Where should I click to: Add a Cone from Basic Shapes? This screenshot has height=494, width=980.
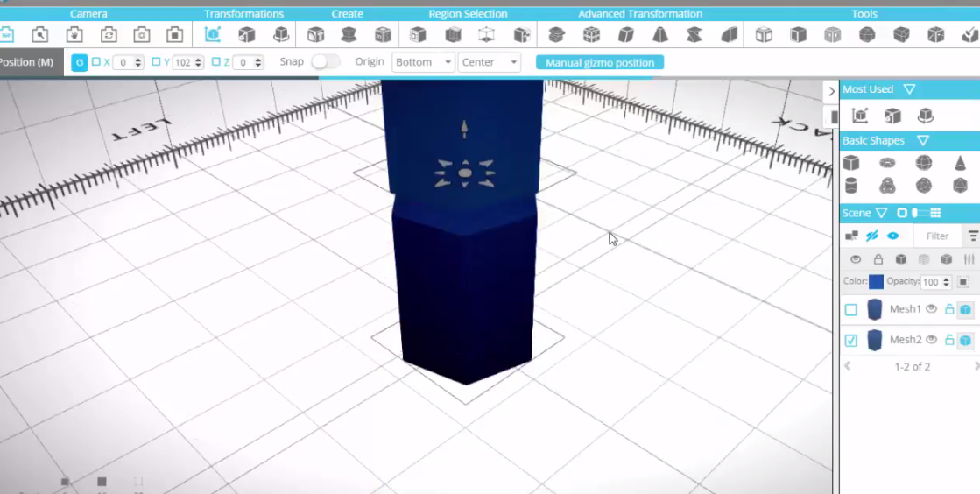(960, 163)
